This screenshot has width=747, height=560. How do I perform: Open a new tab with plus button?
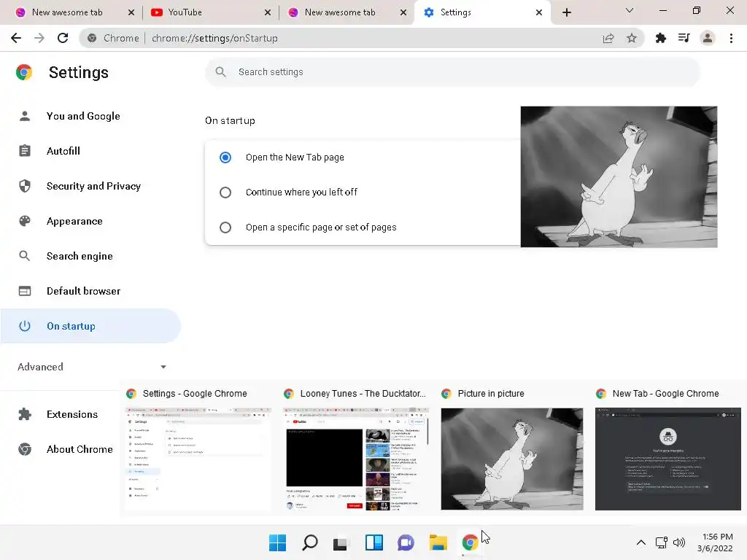[x=566, y=12]
